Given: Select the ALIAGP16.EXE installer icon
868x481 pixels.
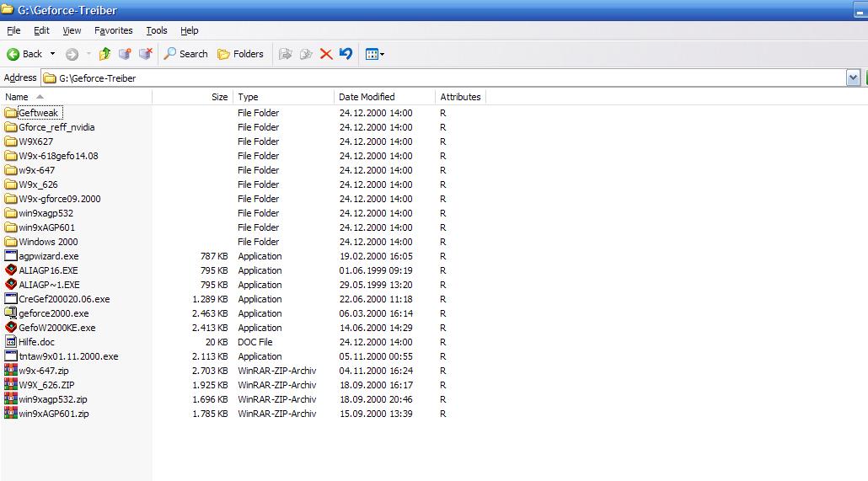Looking at the screenshot, I should tap(10, 270).
